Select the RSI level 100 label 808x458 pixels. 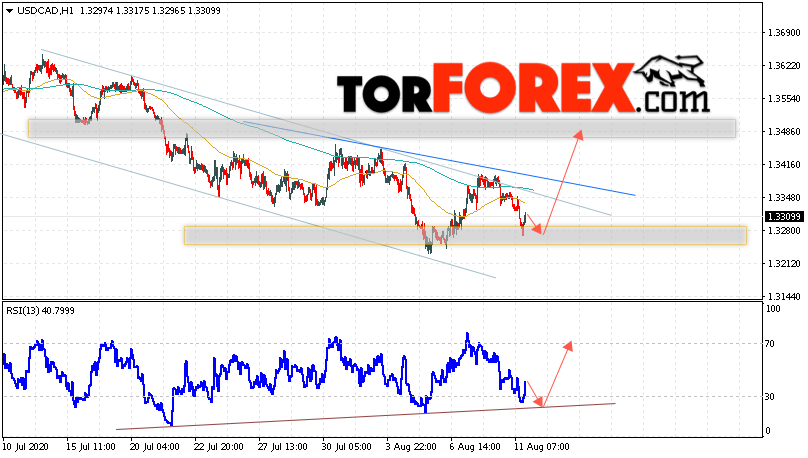pyautogui.click(x=773, y=309)
